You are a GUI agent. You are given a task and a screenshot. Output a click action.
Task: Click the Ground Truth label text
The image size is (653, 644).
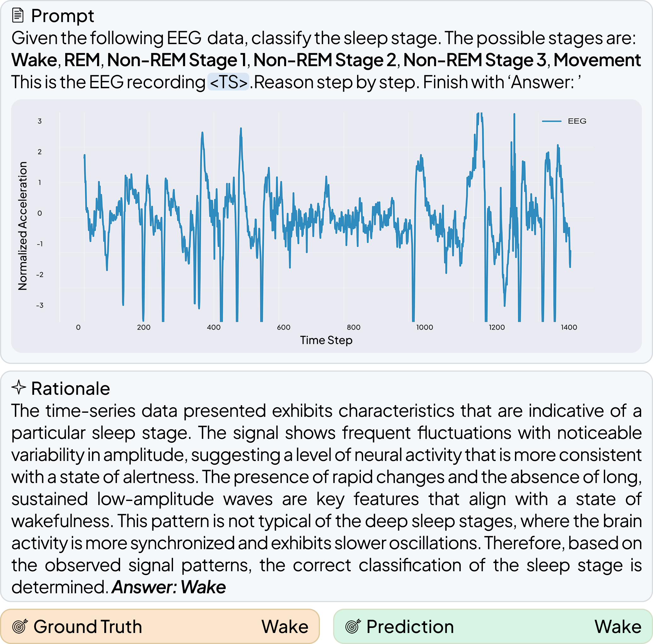pos(88,627)
